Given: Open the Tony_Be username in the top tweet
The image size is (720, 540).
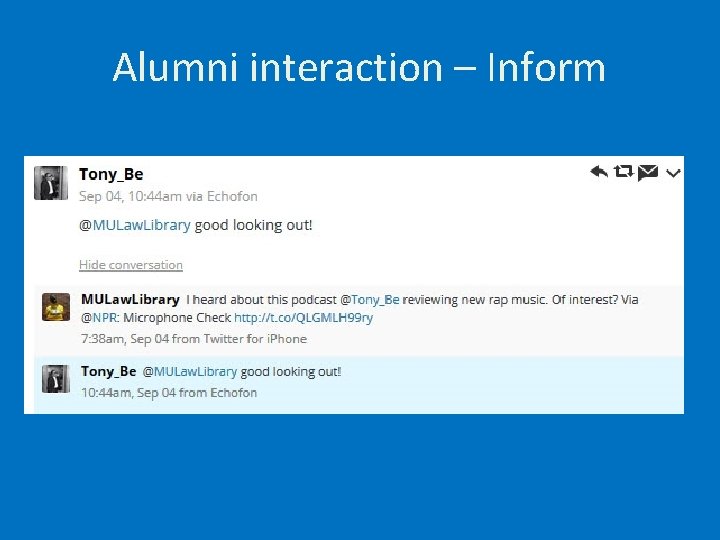Looking at the screenshot, I should [x=110, y=175].
